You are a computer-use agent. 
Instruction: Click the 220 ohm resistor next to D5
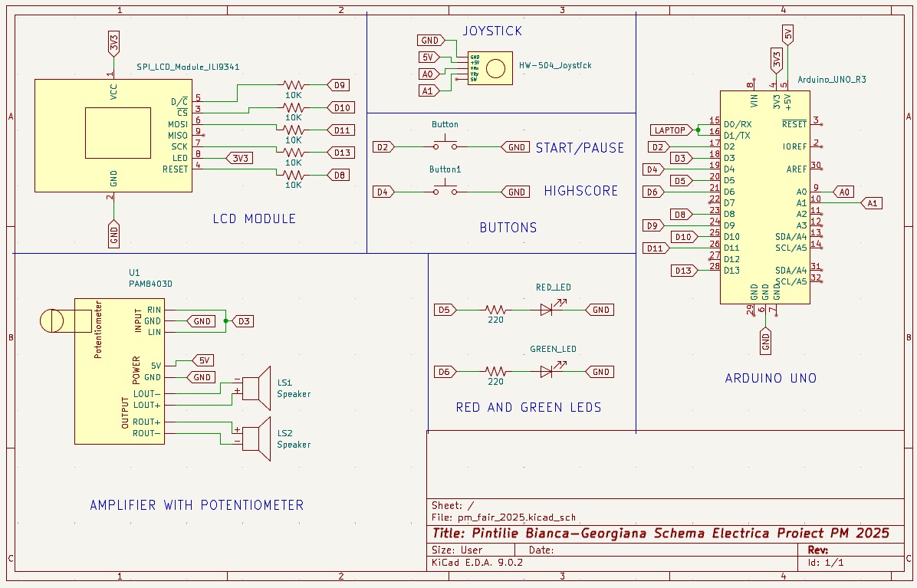(496, 310)
